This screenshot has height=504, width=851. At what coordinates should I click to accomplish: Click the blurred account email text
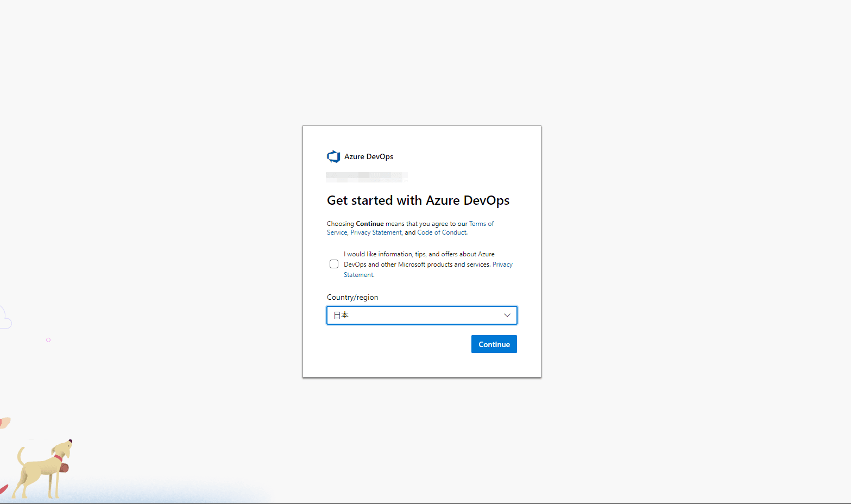point(367,176)
